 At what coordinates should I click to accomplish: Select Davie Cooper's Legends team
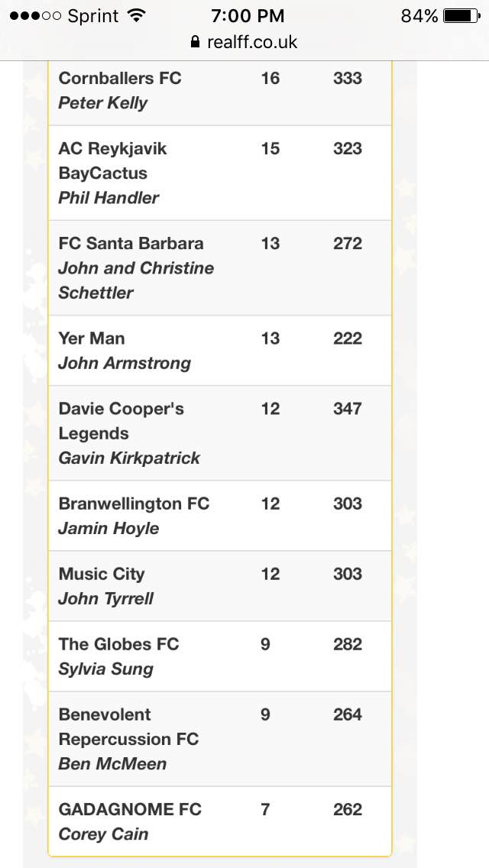(x=220, y=433)
